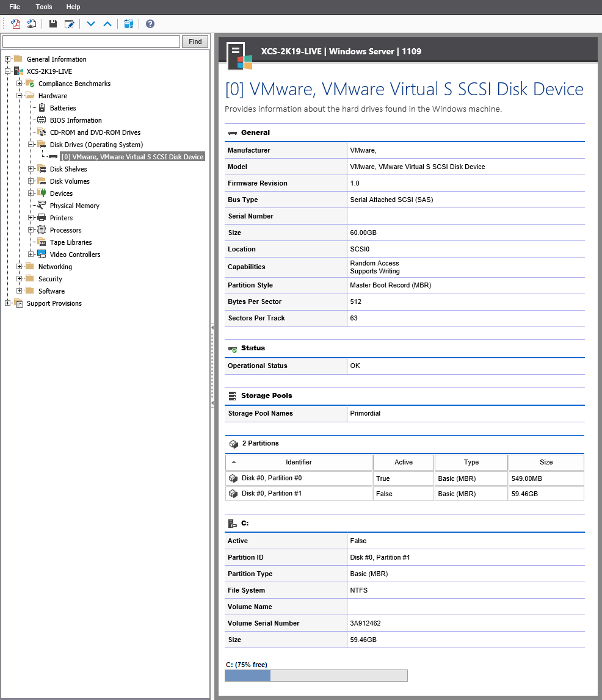This screenshot has width=602, height=700.
Task: Click the BIOS Information chip icon
Action: 42,120
